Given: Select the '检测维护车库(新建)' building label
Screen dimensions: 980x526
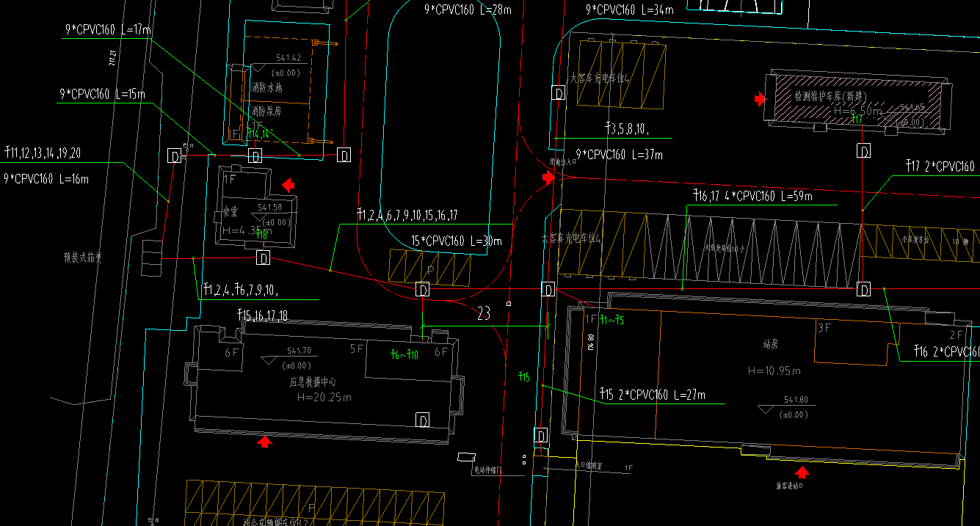Looking at the screenshot, I should [x=830, y=96].
